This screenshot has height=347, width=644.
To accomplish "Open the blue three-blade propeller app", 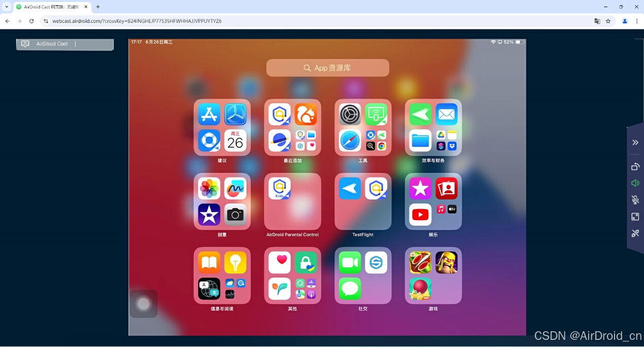I will 235,114.
